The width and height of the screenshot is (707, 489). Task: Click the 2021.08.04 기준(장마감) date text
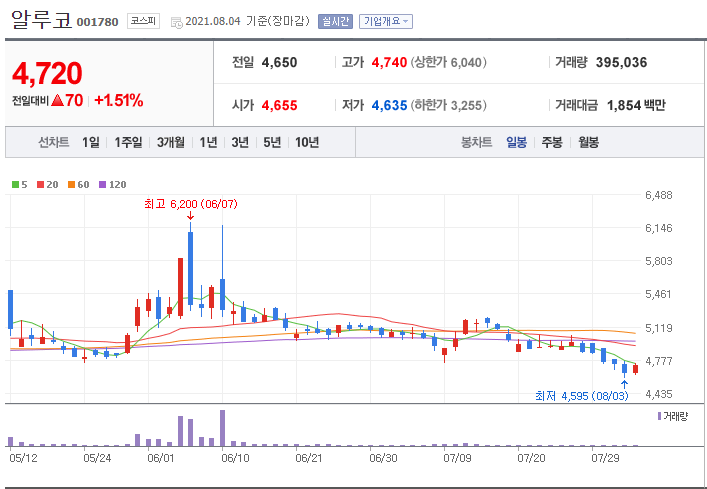coord(248,21)
